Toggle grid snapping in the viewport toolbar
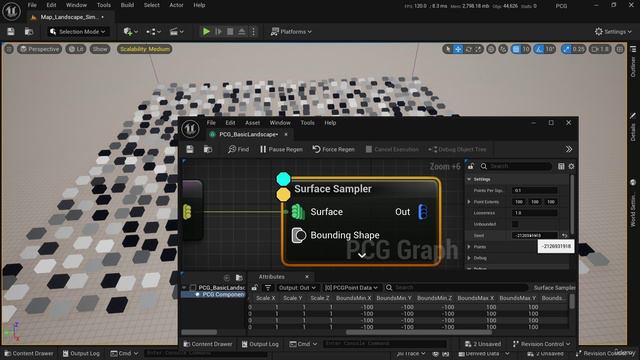640x360 pixels. (x=516, y=49)
